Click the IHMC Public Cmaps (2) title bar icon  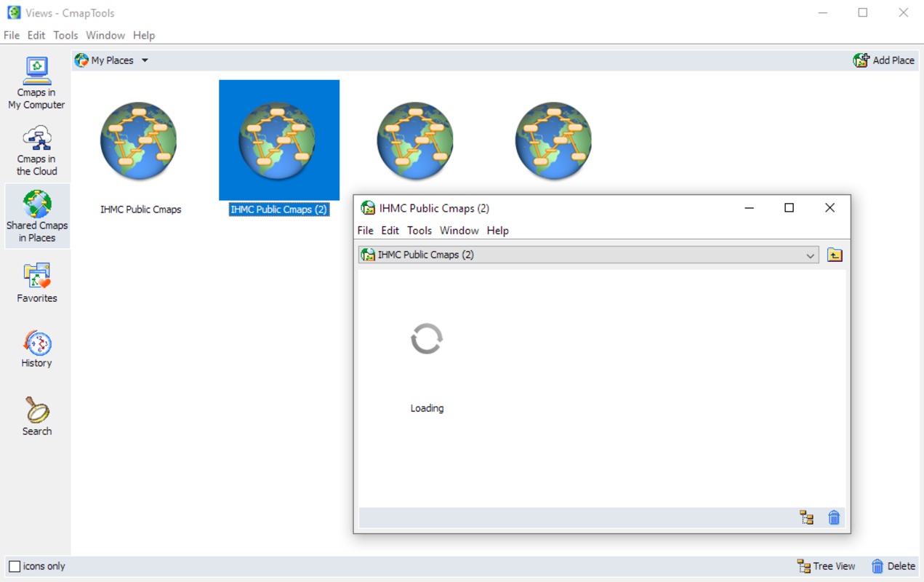click(369, 208)
